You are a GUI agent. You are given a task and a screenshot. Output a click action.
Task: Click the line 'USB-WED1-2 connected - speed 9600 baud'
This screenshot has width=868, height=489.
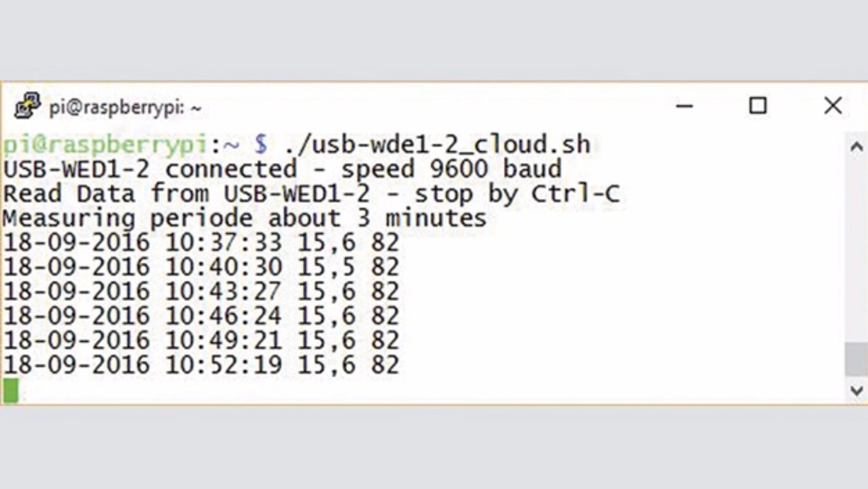click(x=282, y=169)
